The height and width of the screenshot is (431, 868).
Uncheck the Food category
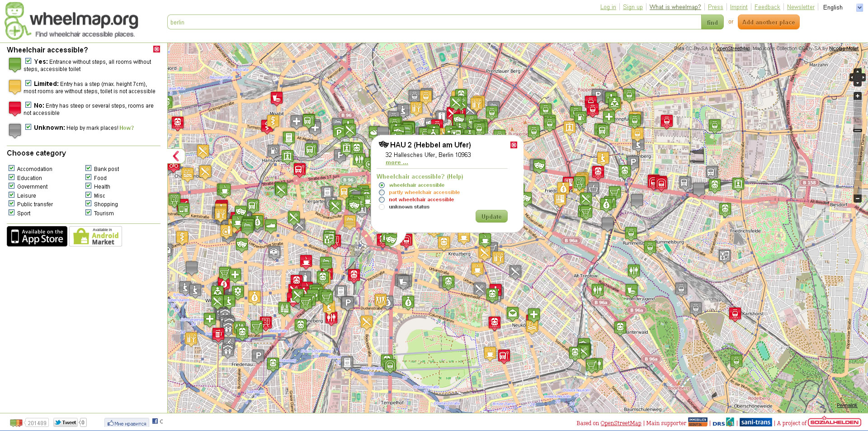89,177
